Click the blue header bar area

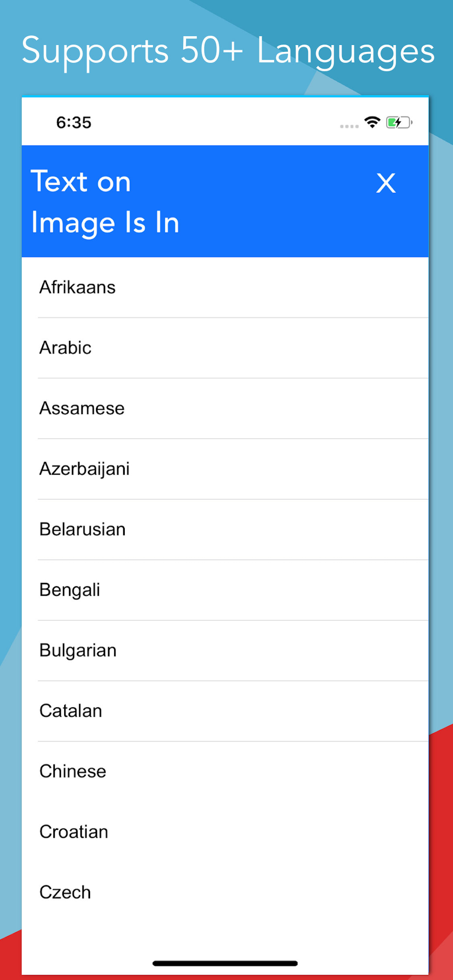pos(225,201)
